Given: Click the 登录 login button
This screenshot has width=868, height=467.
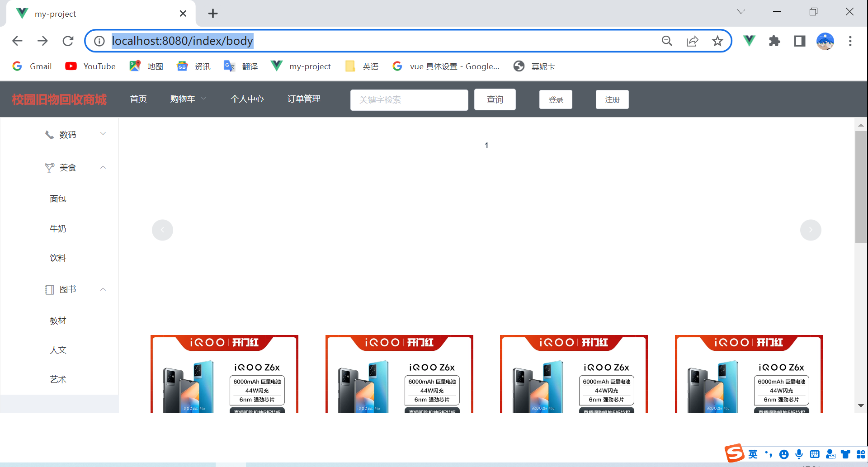Looking at the screenshot, I should click(556, 99).
